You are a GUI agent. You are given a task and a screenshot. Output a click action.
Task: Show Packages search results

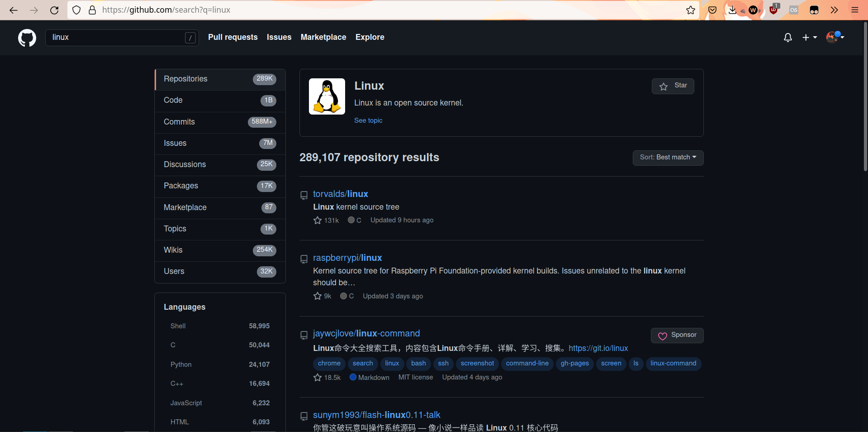[x=220, y=186]
